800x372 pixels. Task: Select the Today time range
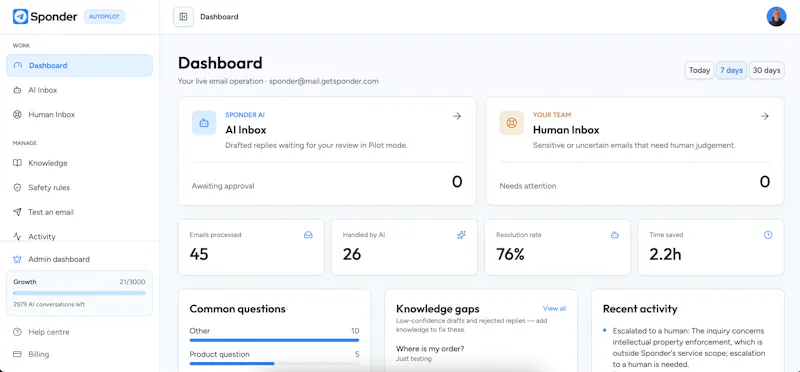699,70
